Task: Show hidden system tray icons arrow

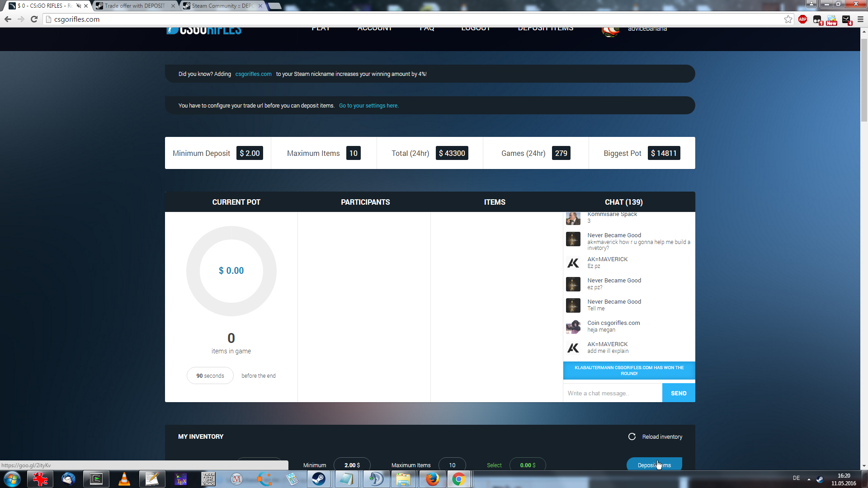Action: 809,479
